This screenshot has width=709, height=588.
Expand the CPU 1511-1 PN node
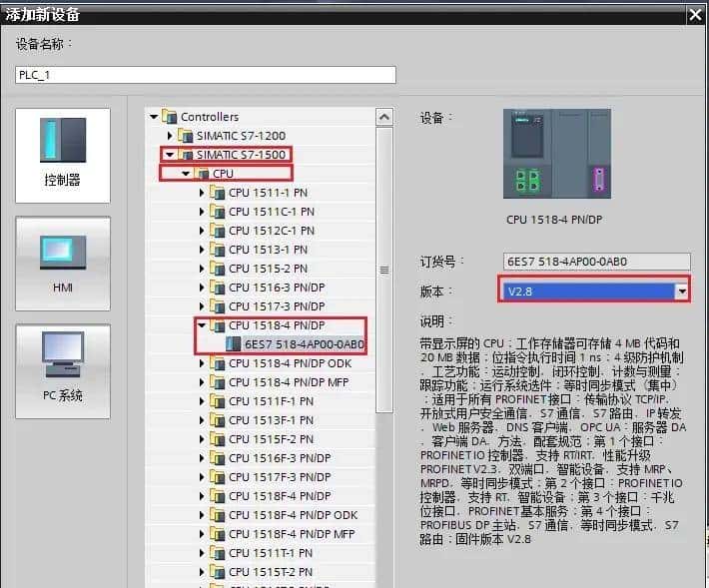(x=202, y=193)
